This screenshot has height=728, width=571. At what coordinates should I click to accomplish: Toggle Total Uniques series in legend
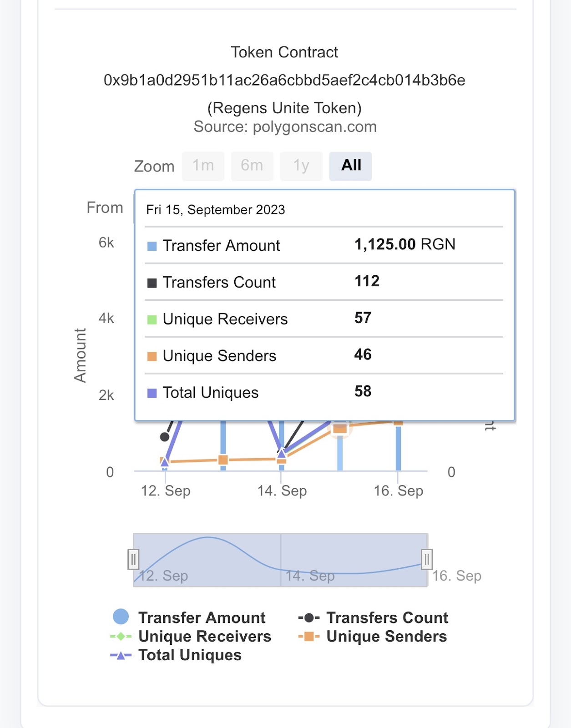176,655
